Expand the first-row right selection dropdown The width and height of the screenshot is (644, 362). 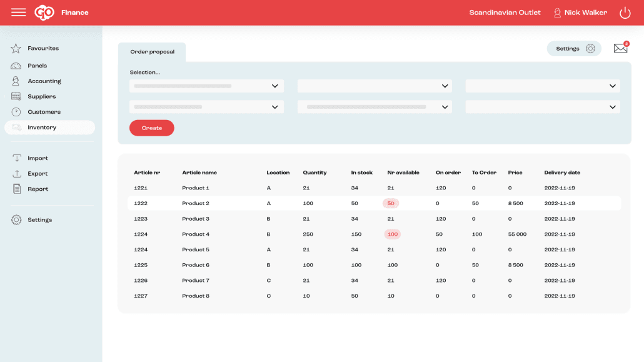543,86
